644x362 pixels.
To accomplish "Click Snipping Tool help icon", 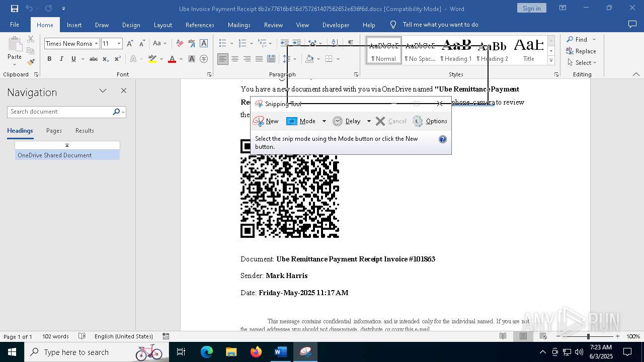I will pyautogui.click(x=443, y=139).
